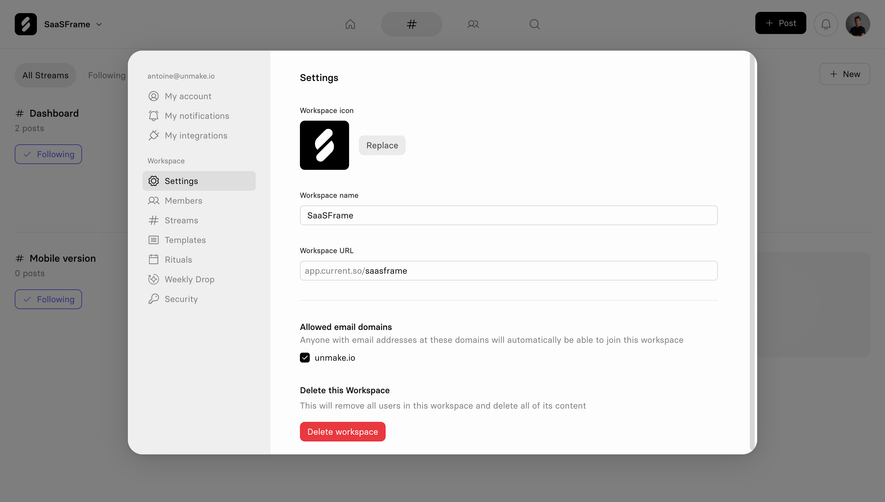Toggle Following on Mobile version stream
This screenshot has width=885, height=502.
[x=49, y=299]
